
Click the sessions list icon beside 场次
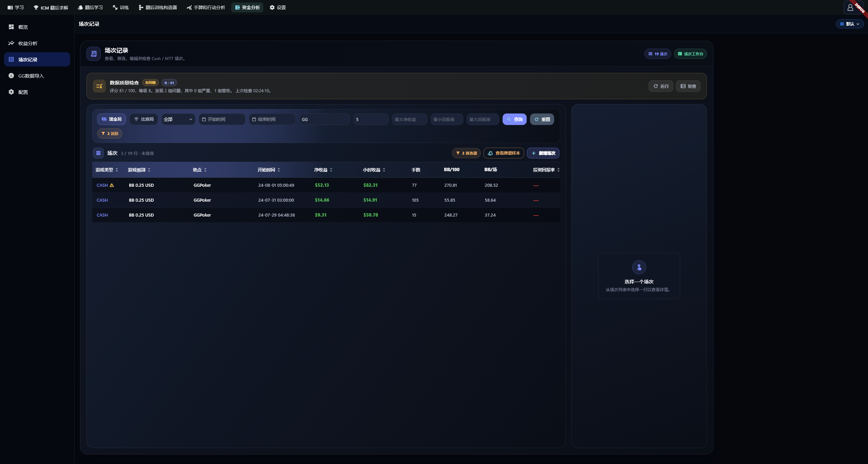(x=98, y=153)
